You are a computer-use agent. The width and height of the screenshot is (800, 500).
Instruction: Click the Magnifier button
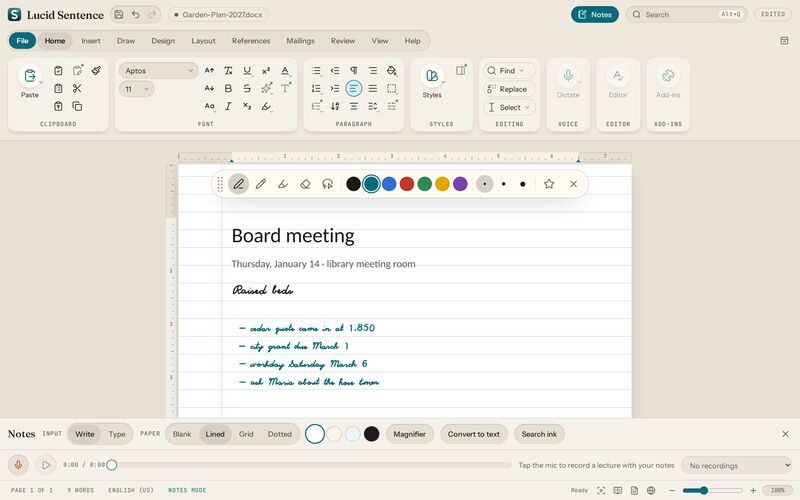[410, 434]
